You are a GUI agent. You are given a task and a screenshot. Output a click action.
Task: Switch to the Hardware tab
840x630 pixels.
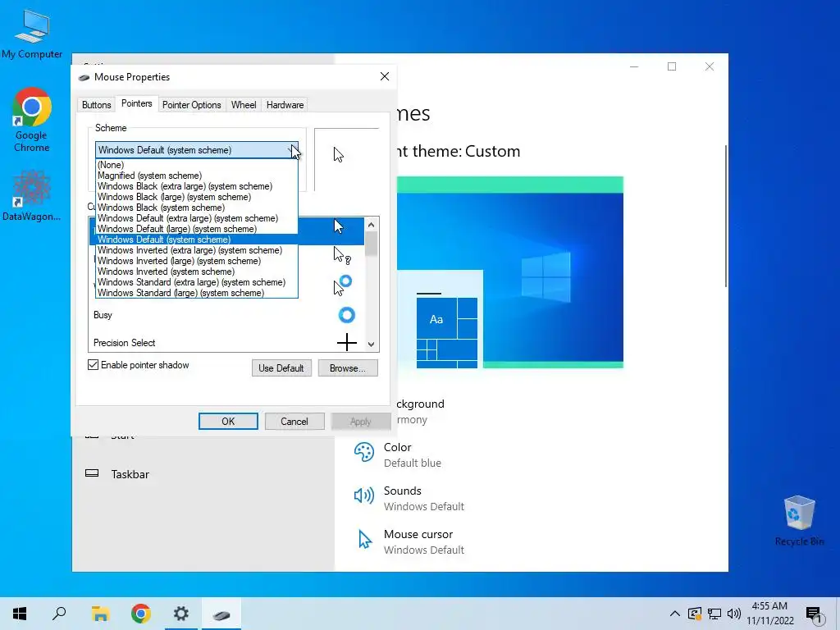point(285,105)
